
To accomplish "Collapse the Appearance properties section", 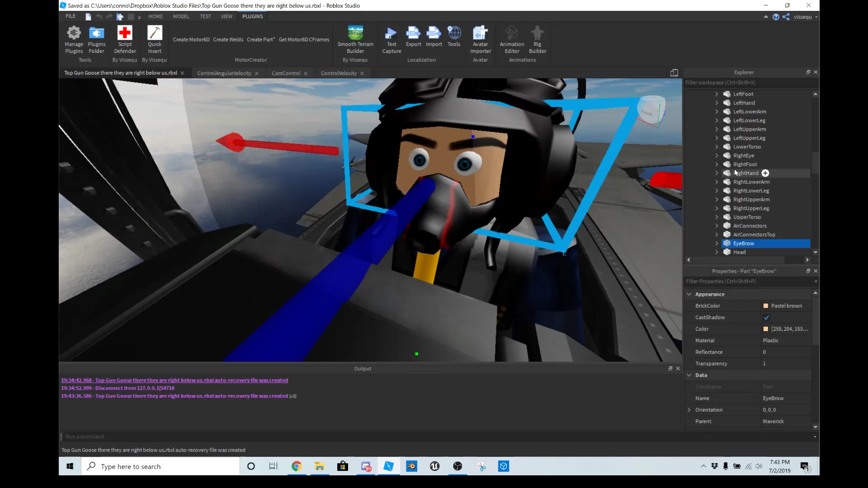I will [x=689, y=294].
